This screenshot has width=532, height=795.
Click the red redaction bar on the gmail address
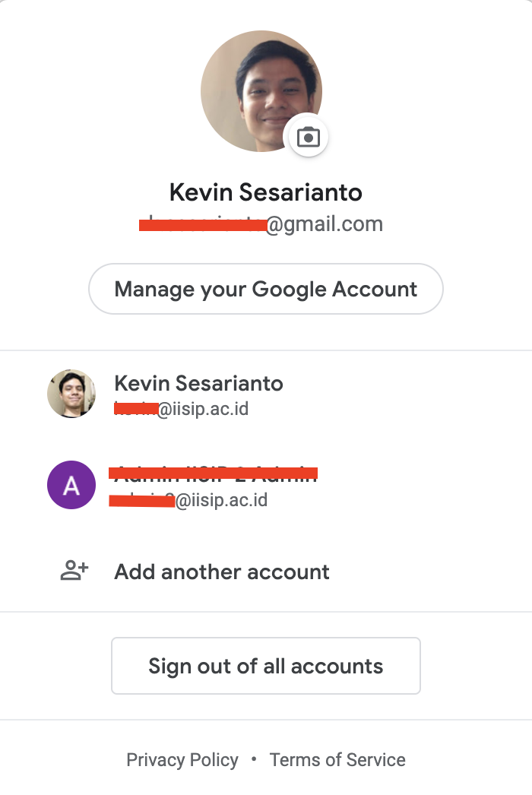point(202,224)
